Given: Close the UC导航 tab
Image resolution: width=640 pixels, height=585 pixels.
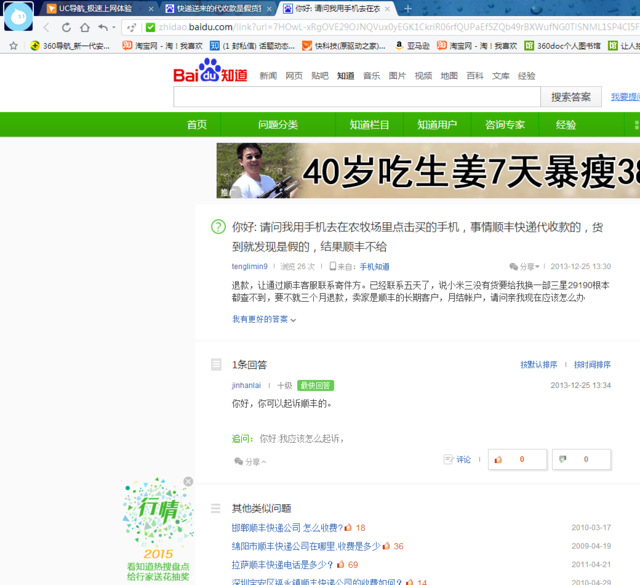Looking at the screenshot, I should (x=151, y=9).
